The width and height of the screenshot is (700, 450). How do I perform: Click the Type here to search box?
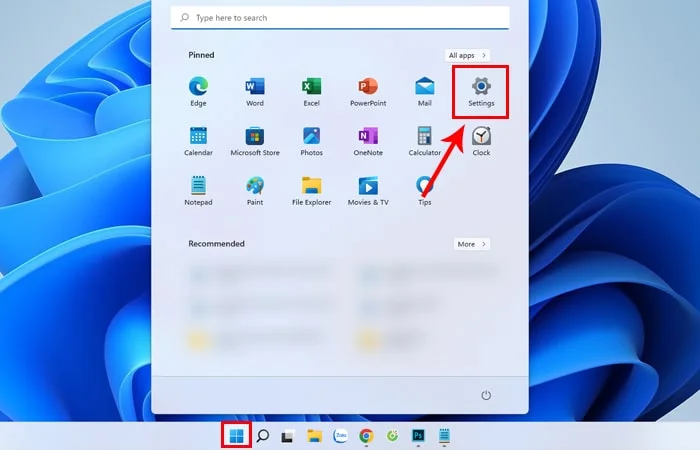click(340, 18)
